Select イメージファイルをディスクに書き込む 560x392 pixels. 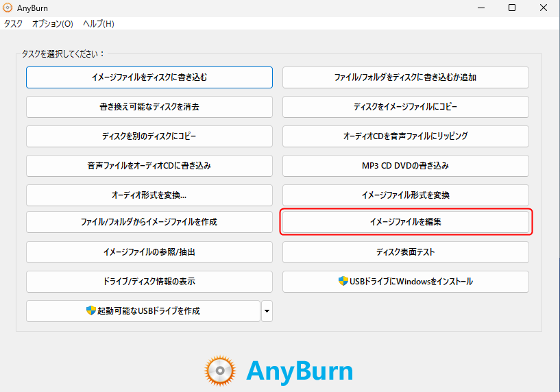149,77
